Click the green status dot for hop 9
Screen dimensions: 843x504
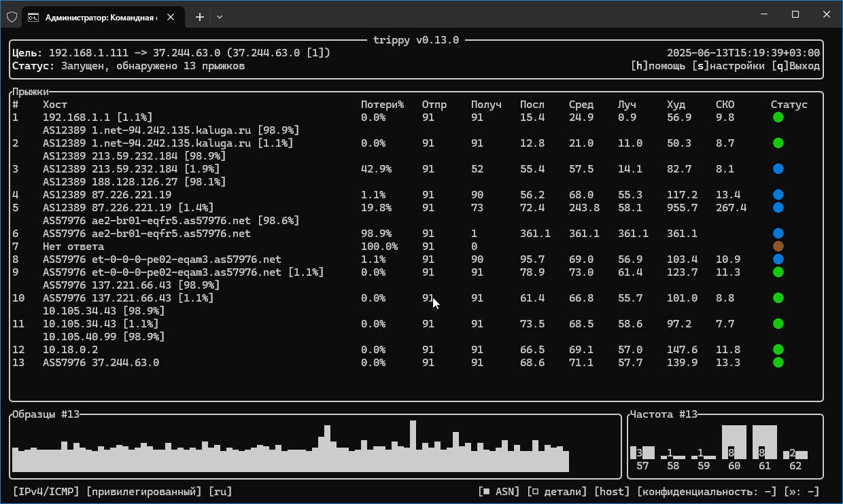point(778,272)
